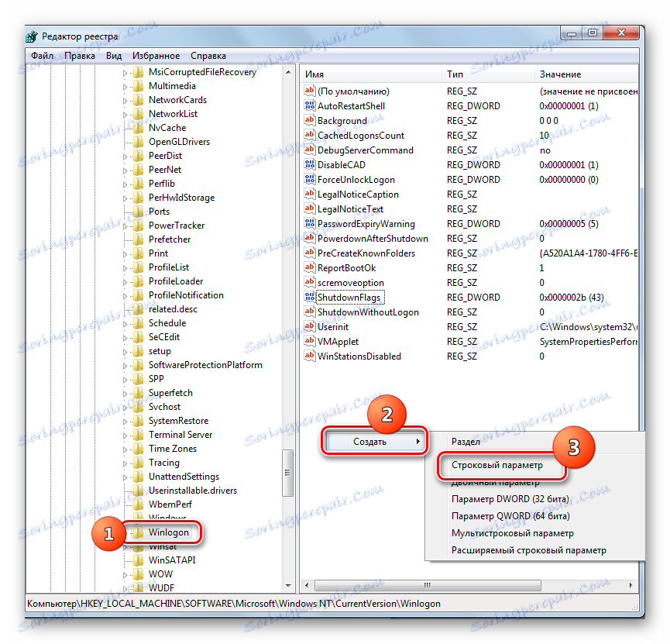This screenshot has height=644, width=670.
Task: Sort by the Тип column header
Action: [488, 74]
